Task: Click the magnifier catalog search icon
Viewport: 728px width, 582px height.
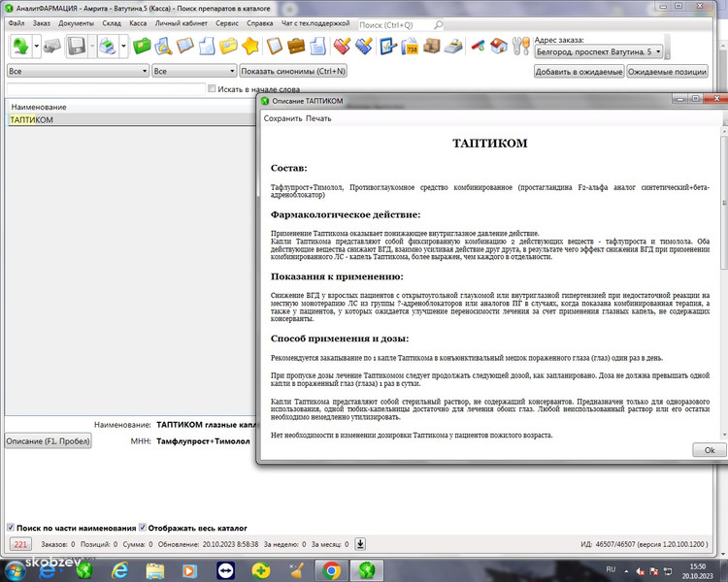Action: (163, 46)
